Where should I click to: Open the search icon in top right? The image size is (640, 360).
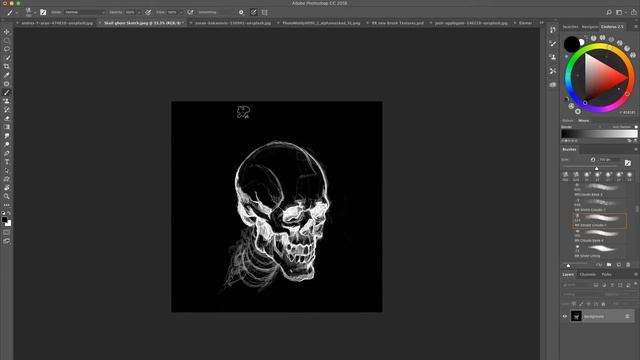[609, 12]
